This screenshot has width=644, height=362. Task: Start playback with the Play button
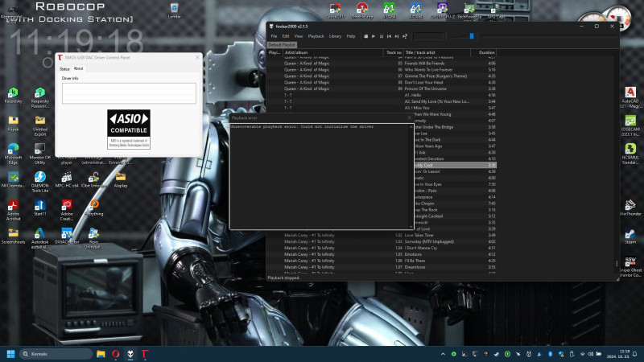pyautogui.click(x=374, y=36)
